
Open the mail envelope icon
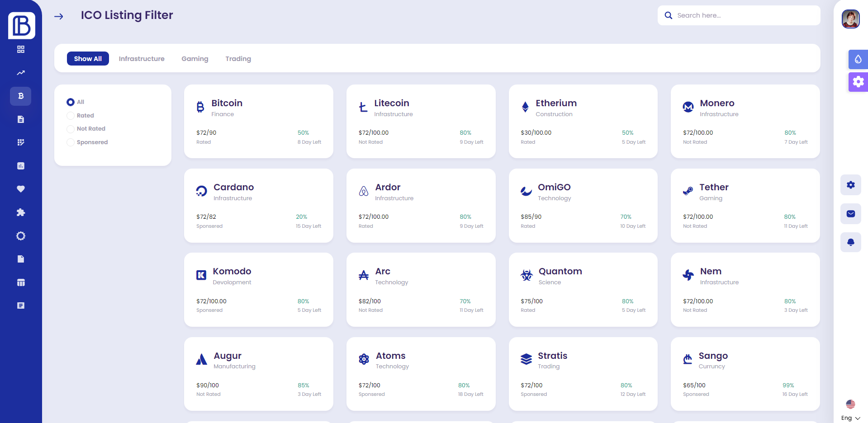click(851, 214)
